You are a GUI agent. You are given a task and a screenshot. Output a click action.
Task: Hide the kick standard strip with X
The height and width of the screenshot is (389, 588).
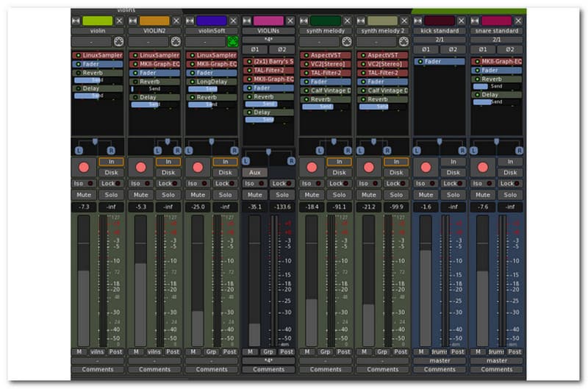click(462, 21)
